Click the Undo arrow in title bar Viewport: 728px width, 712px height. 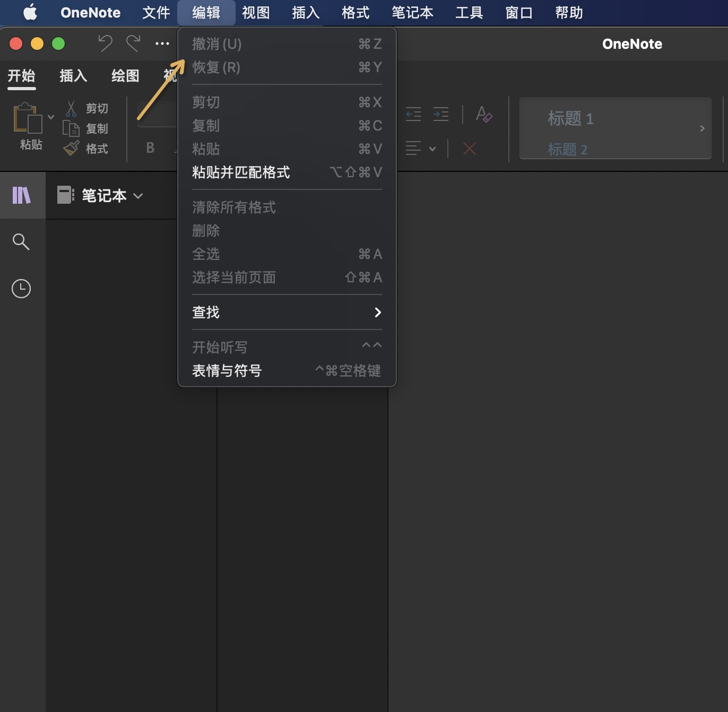105,44
